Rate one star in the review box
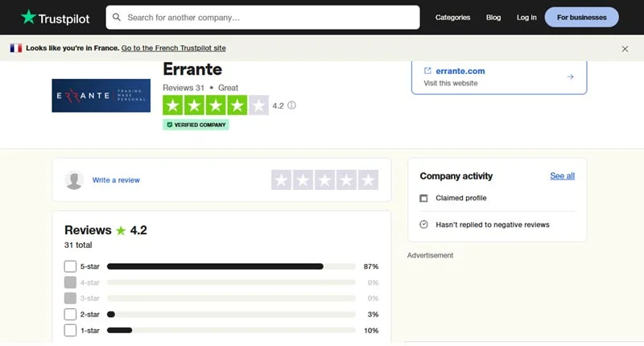The width and height of the screenshot is (644, 346). pos(281,179)
